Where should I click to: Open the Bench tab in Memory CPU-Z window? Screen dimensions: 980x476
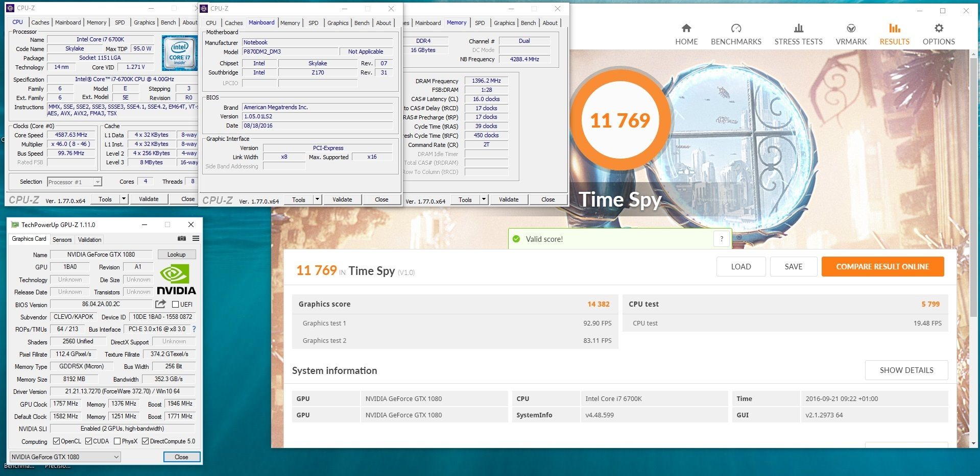point(529,23)
